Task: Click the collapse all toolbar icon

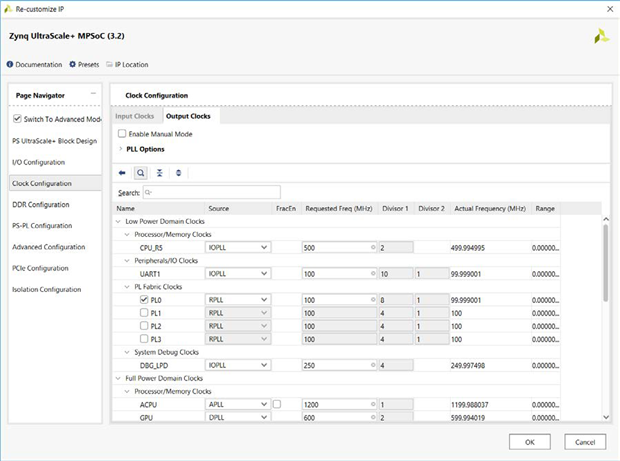Action: (159, 172)
